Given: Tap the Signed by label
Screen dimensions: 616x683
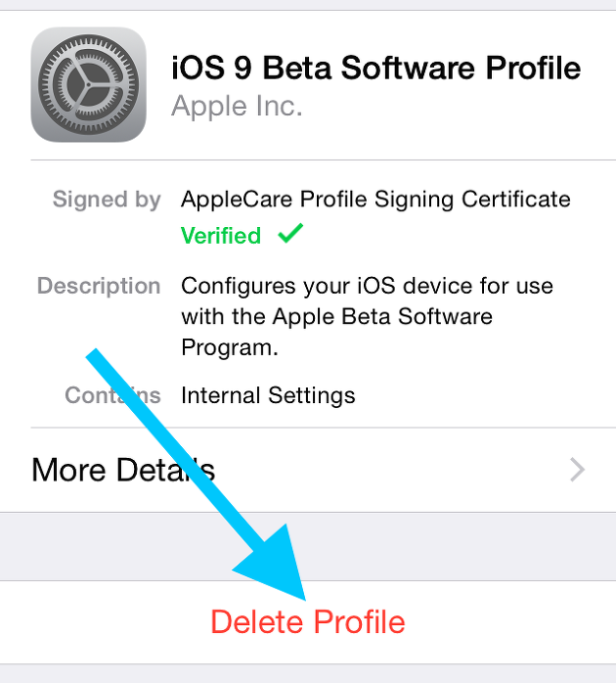Looking at the screenshot, I should click(x=107, y=200).
